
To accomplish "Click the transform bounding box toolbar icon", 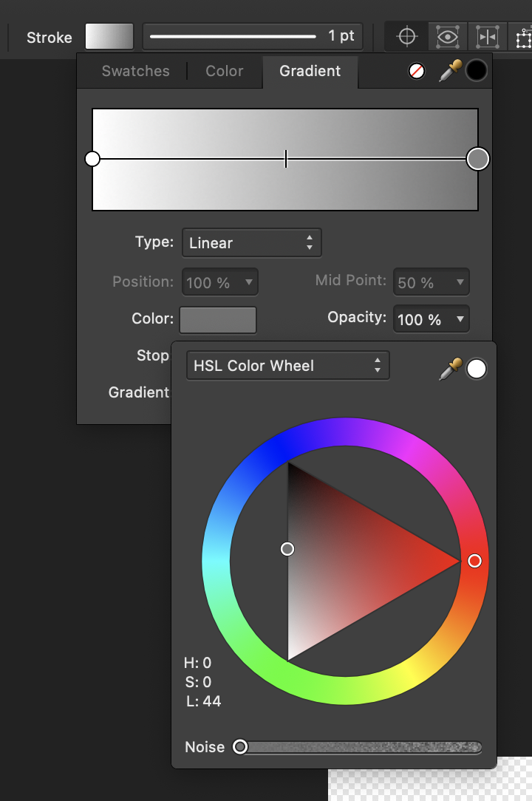I will [523, 35].
